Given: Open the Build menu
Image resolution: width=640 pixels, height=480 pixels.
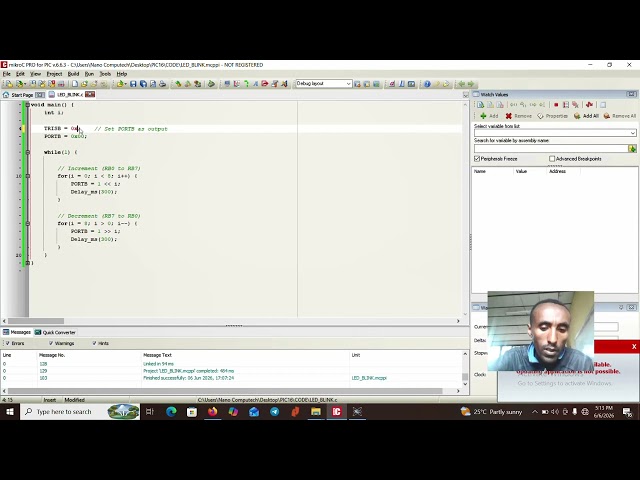Looking at the screenshot, I should (73, 74).
